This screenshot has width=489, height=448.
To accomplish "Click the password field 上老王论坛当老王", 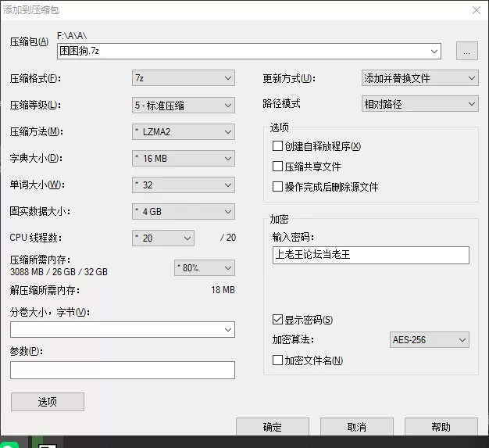I will point(371,255).
